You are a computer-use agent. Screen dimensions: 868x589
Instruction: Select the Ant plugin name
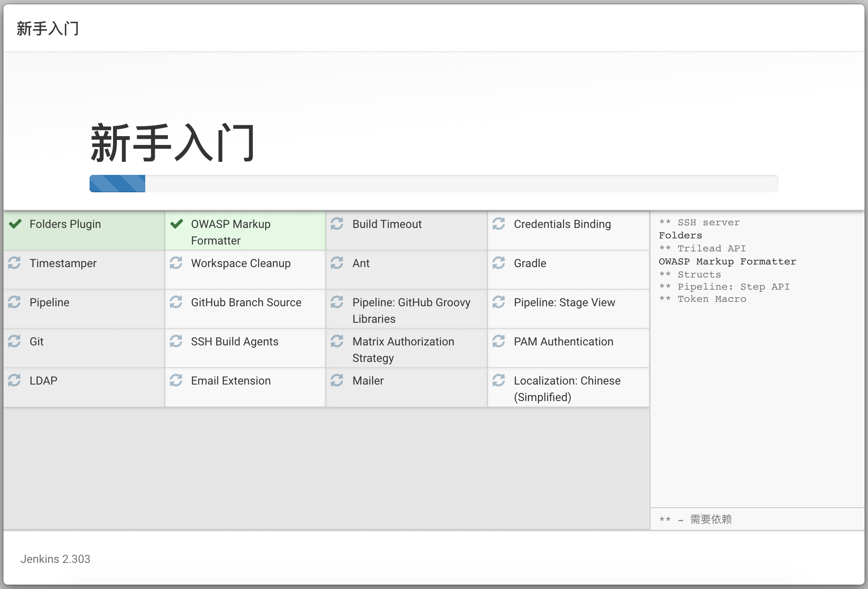point(361,263)
